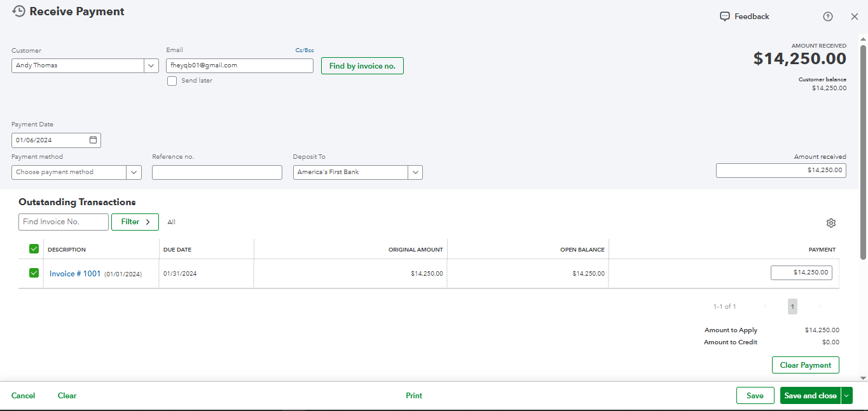868x411 pixels.
Task: Expand the Customer dropdown arrow
Action: pos(151,65)
